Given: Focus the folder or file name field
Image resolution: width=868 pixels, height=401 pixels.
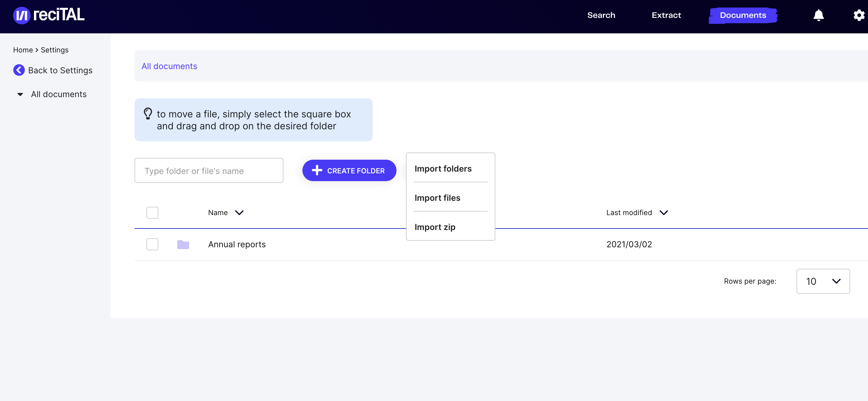Looking at the screenshot, I should click(209, 171).
